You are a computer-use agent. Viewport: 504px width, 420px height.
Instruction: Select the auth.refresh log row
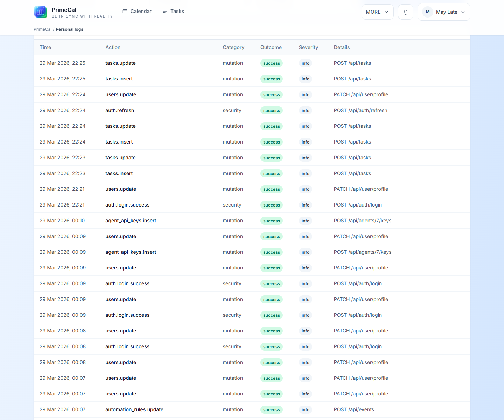point(120,110)
